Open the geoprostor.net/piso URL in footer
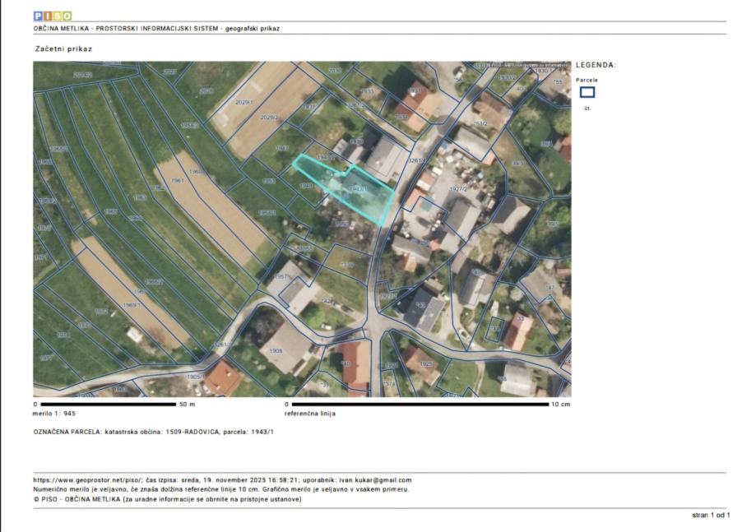Image resolution: width=756 pixels, height=532 pixels. [88, 480]
